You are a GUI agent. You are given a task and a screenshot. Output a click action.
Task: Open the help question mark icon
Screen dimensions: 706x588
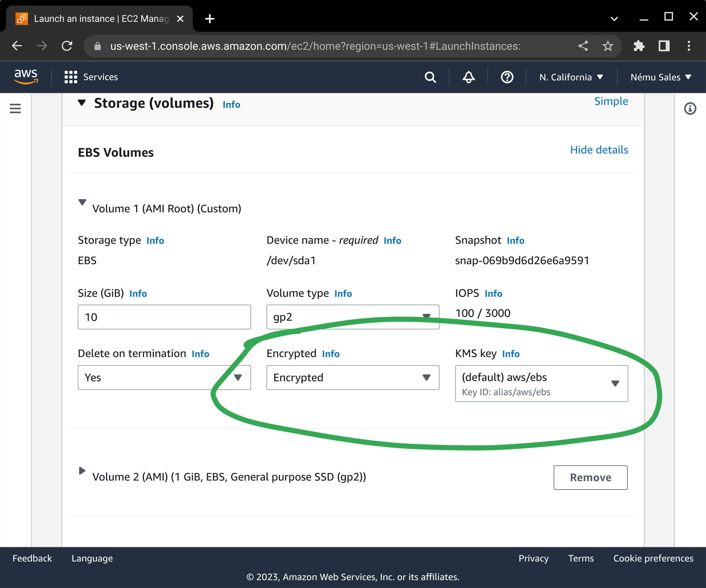coord(507,77)
